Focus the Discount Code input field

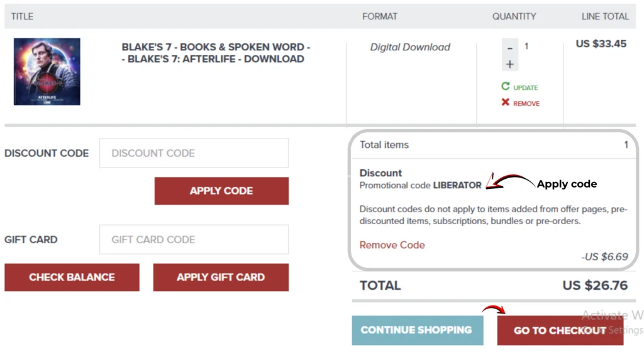(x=194, y=153)
